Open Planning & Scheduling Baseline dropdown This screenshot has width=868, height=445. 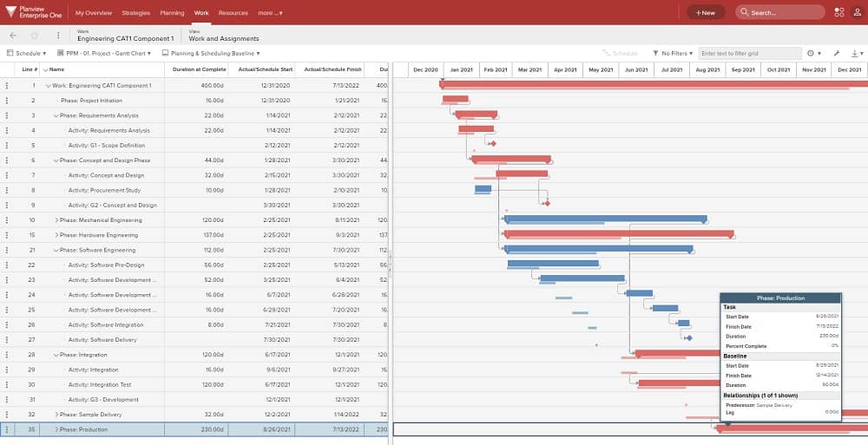pyautogui.click(x=211, y=54)
